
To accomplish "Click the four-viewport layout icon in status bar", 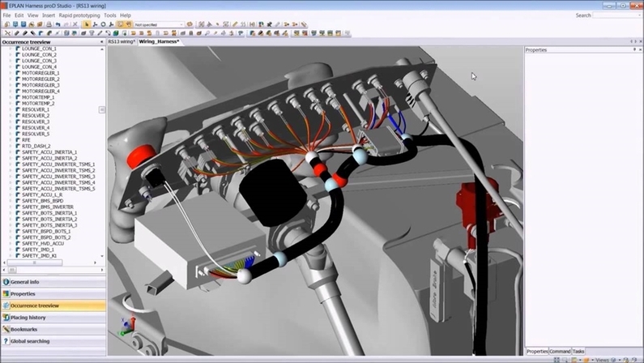I will (557, 360).
